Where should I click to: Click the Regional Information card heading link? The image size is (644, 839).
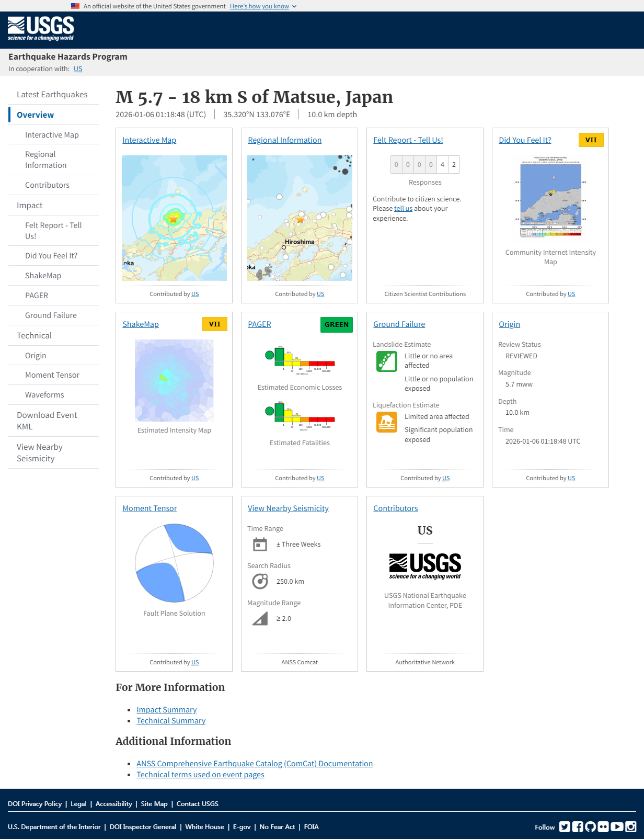coord(284,140)
